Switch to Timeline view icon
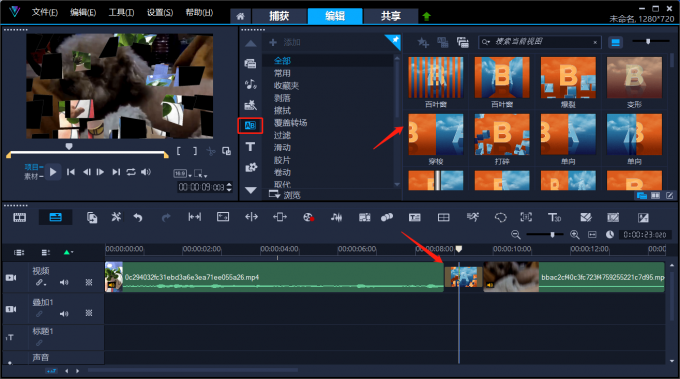680x379 pixels. point(56,217)
